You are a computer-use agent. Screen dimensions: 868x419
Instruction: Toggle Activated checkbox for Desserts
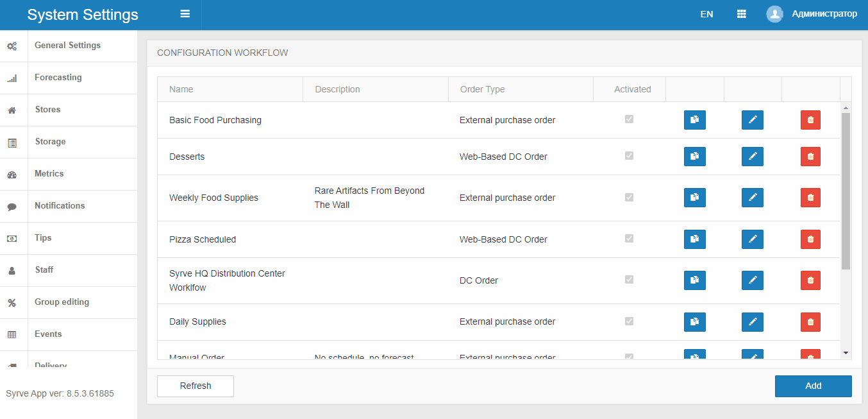(x=629, y=156)
